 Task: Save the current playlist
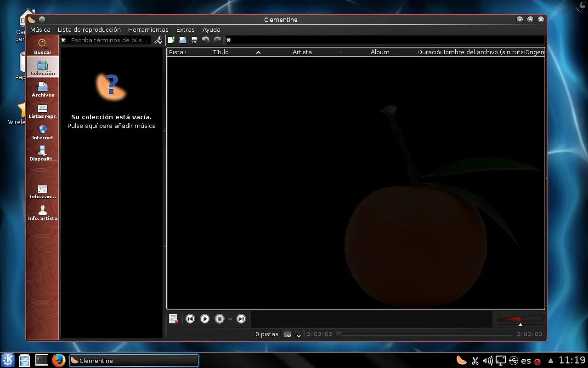[x=194, y=40]
